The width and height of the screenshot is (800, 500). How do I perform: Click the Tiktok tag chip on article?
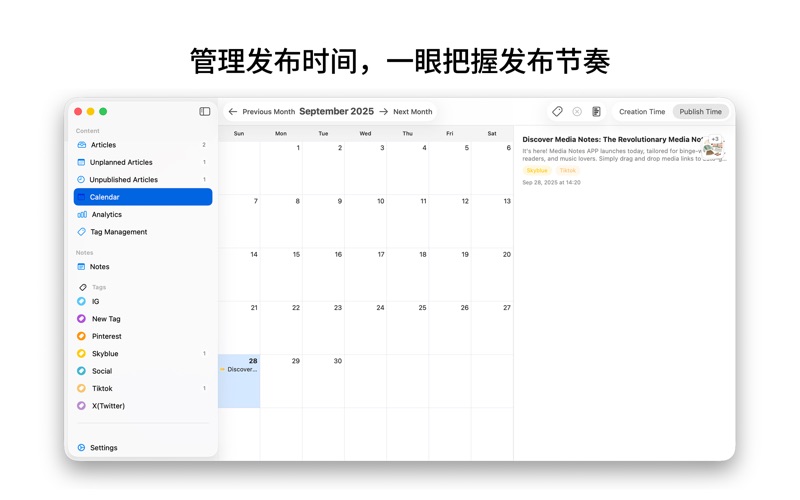pyautogui.click(x=567, y=170)
